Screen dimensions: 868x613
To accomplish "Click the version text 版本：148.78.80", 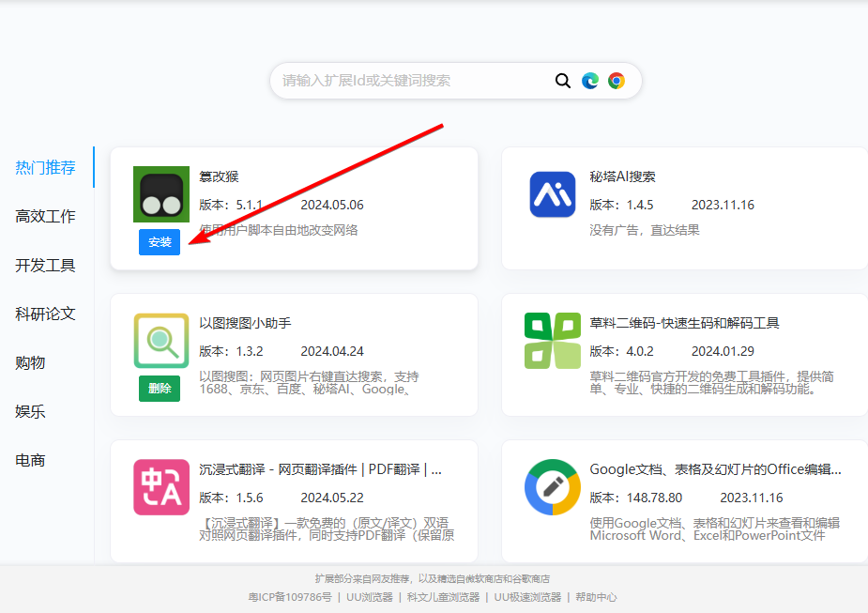I will point(636,498).
